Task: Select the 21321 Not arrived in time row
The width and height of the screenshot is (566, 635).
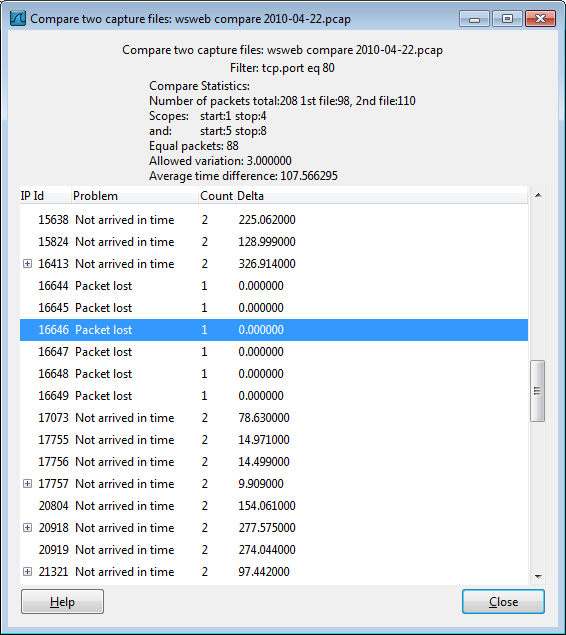Action: point(274,572)
